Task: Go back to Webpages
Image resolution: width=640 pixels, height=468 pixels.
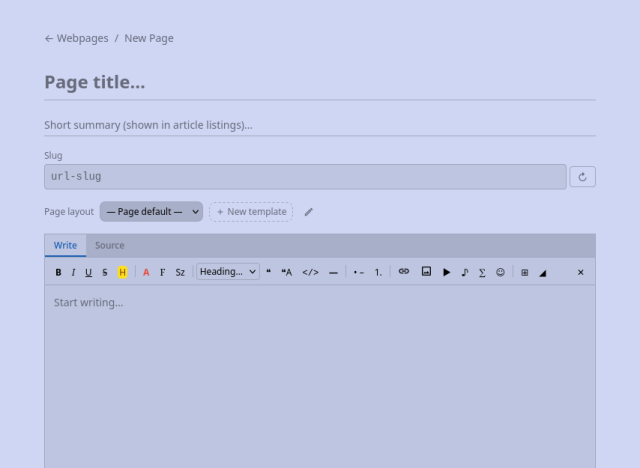Action: tap(77, 38)
